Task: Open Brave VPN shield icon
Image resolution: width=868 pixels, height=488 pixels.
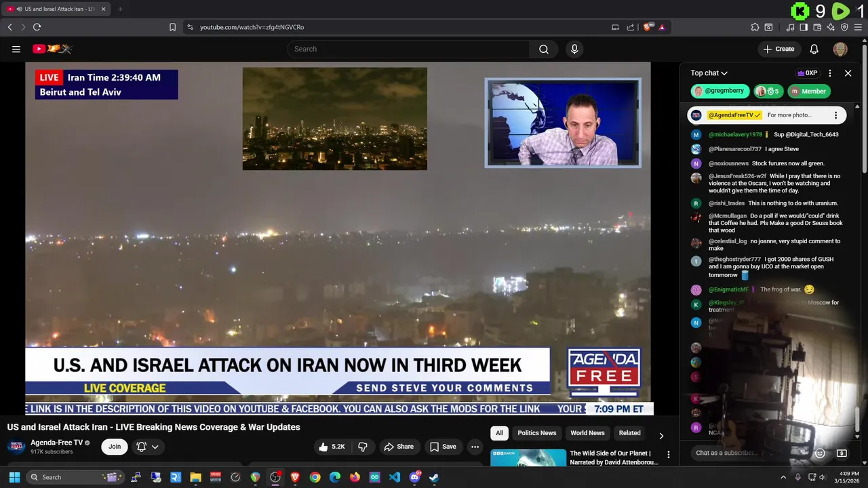Action: [844, 27]
